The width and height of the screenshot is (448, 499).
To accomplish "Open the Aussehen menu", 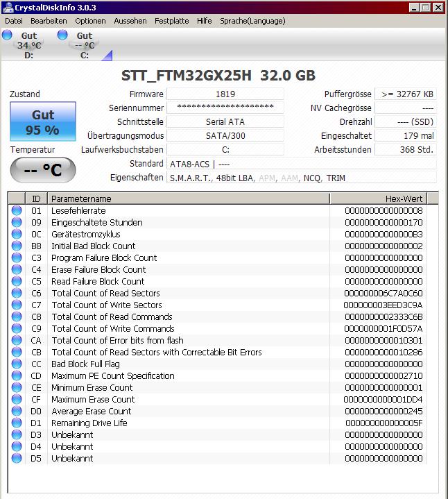I will 130,21.
